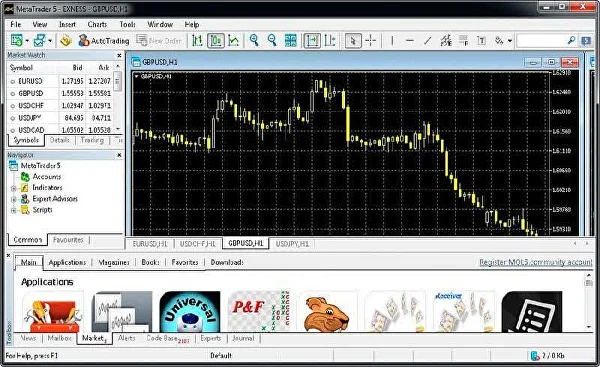Open the Universal application thumbnail
Viewport: 600px width, 367px height.
(190, 312)
